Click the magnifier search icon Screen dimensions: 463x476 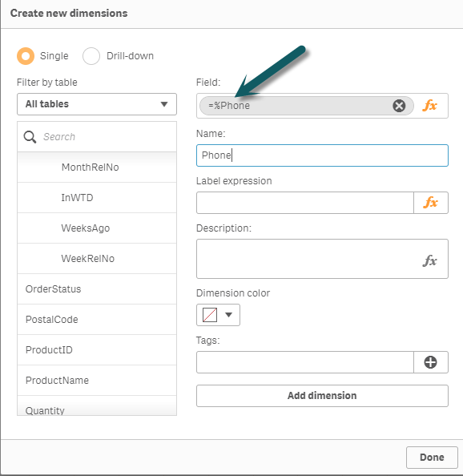30,137
